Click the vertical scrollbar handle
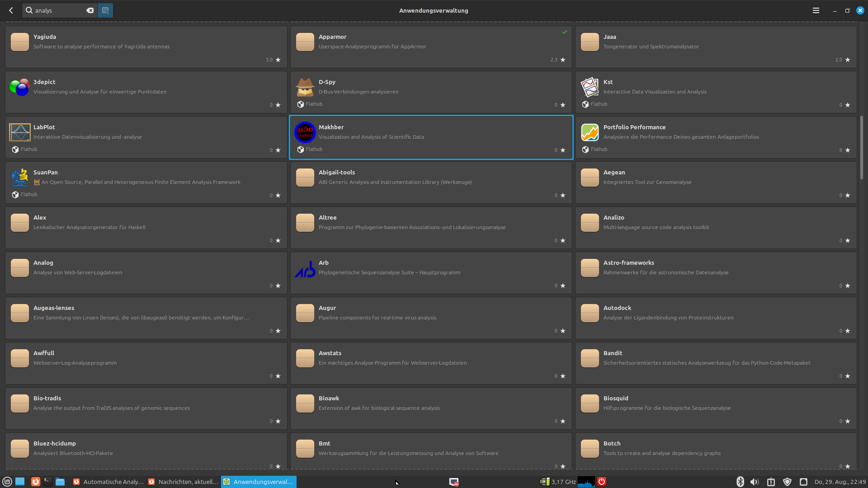The width and height of the screenshot is (868, 488). click(862, 147)
